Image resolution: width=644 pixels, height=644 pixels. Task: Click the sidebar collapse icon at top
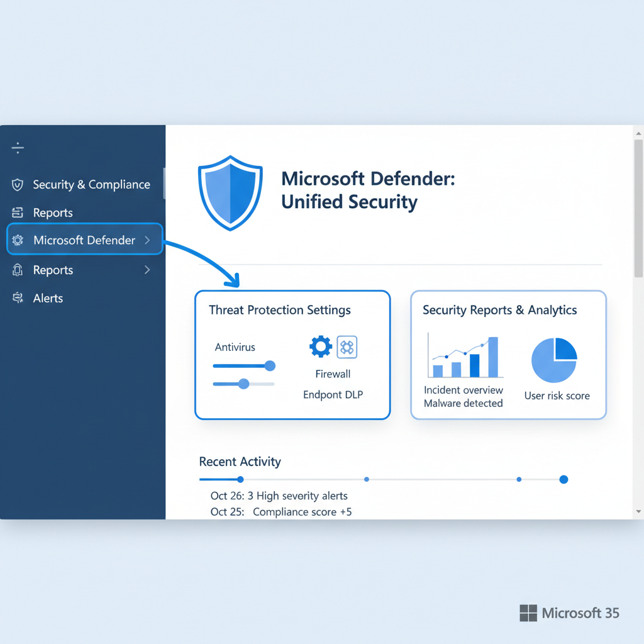18,147
